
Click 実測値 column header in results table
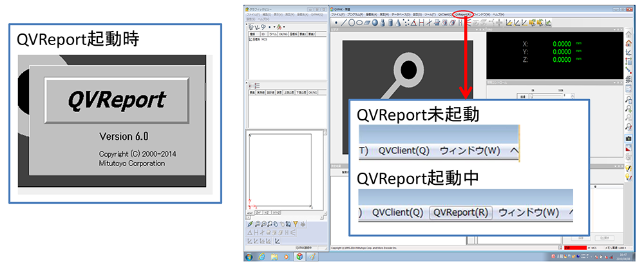[x=261, y=93]
